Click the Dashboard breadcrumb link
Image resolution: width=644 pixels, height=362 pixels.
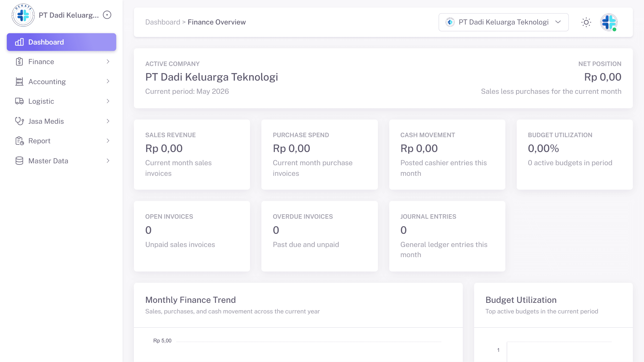162,22
